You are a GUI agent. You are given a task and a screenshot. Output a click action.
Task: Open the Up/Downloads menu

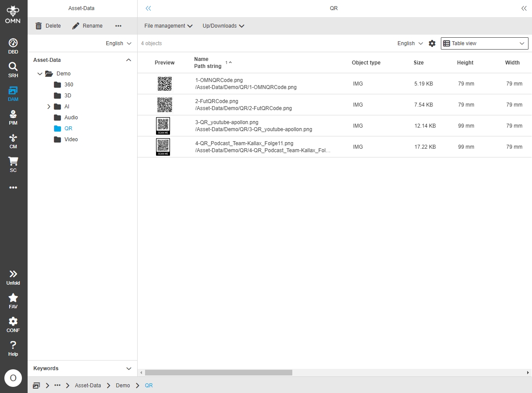coord(223,26)
